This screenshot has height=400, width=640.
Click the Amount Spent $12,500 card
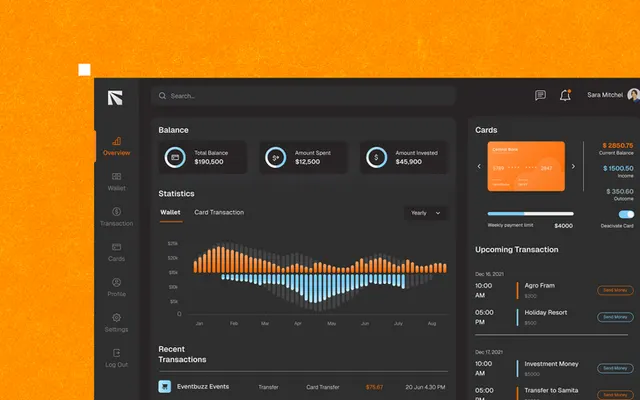click(x=303, y=158)
